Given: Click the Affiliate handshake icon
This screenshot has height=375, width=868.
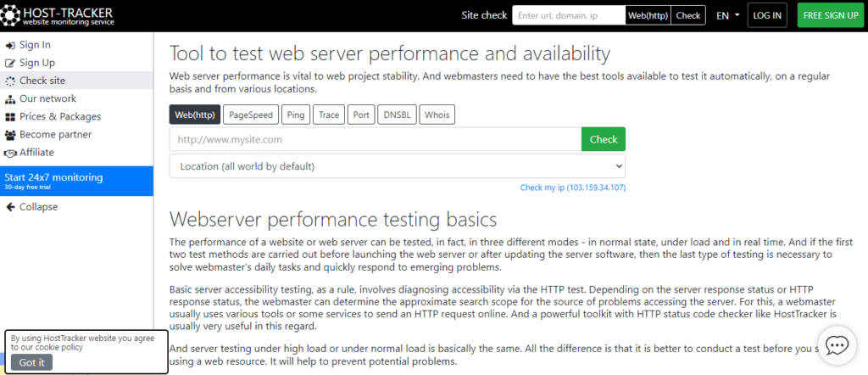Looking at the screenshot, I should tap(10, 153).
